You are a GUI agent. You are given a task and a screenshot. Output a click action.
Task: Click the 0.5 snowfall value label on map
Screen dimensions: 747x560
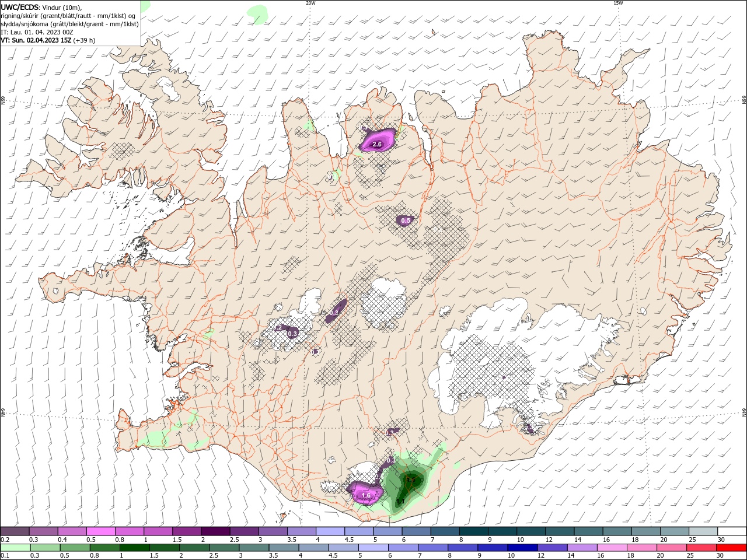pos(406,220)
